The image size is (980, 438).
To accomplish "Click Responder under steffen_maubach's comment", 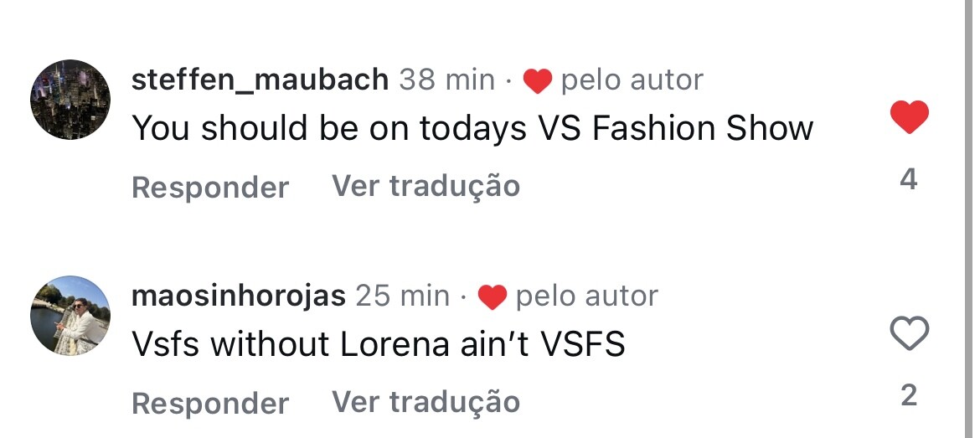I will click(x=210, y=187).
